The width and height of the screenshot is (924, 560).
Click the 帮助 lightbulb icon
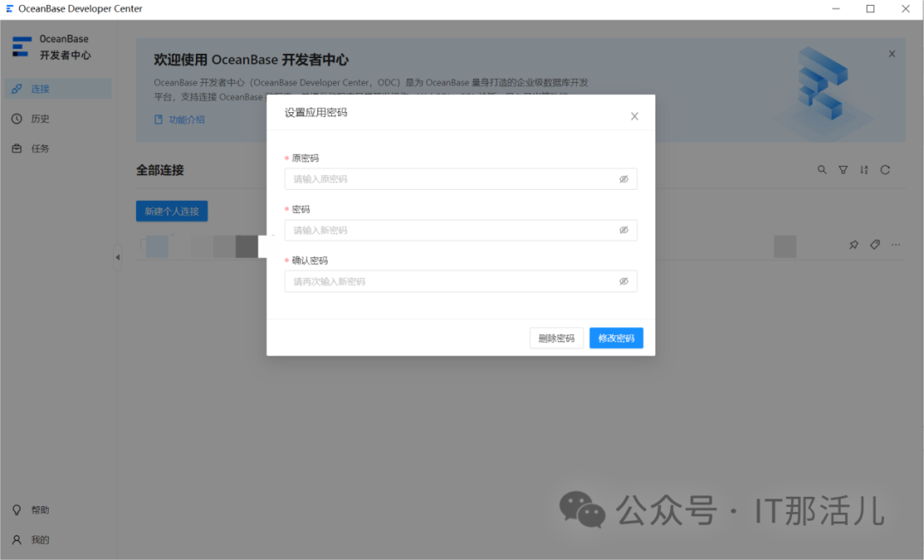pos(16,510)
